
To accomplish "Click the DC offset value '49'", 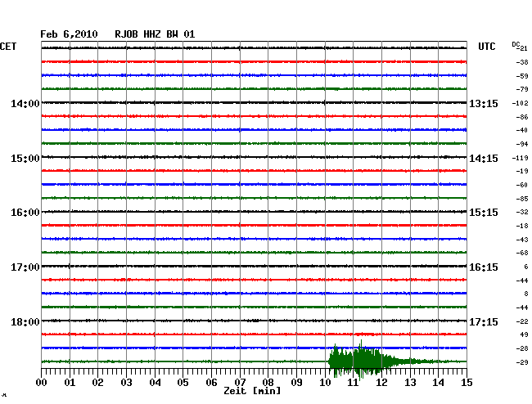I will [x=524, y=334].
